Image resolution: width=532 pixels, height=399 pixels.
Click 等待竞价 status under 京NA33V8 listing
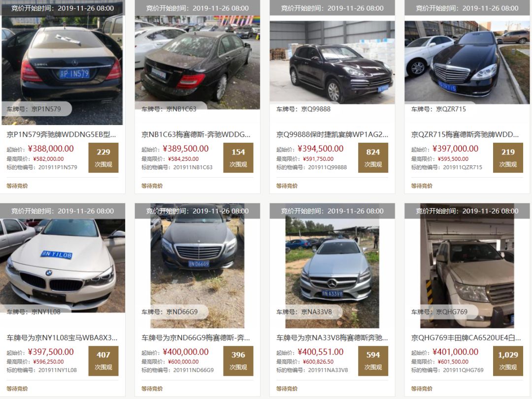(x=287, y=389)
